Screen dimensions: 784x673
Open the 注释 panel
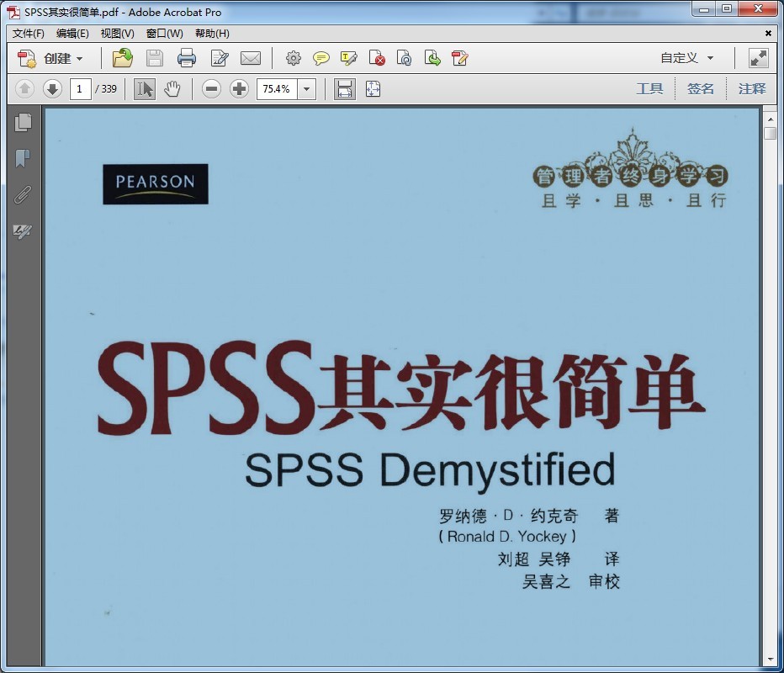(752, 89)
